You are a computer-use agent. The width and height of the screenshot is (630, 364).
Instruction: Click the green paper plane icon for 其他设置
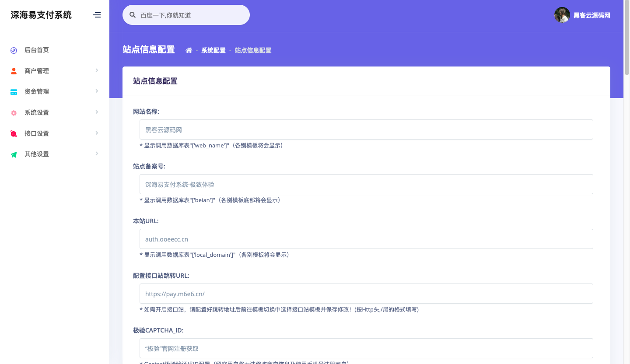tap(14, 154)
